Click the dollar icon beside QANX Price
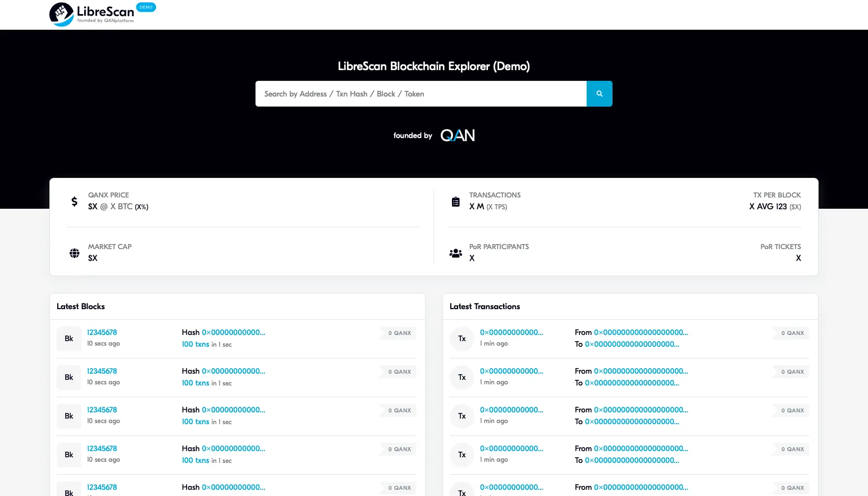 coord(74,201)
